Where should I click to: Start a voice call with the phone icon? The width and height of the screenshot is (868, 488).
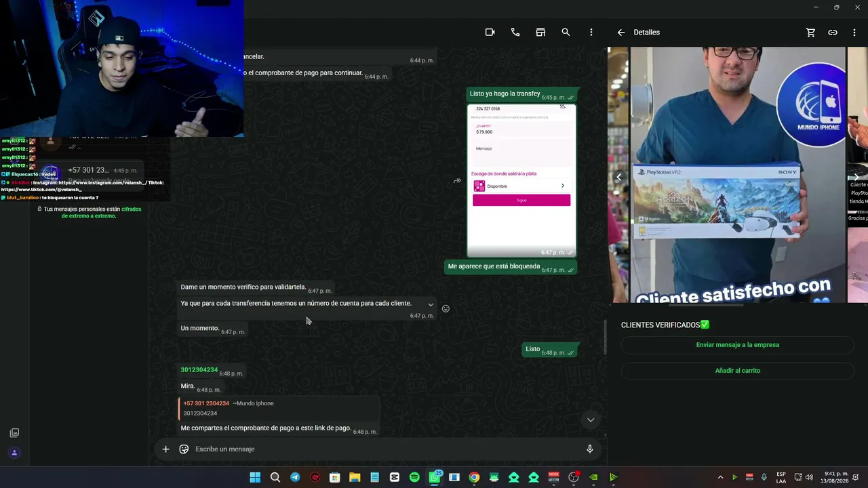click(x=515, y=33)
